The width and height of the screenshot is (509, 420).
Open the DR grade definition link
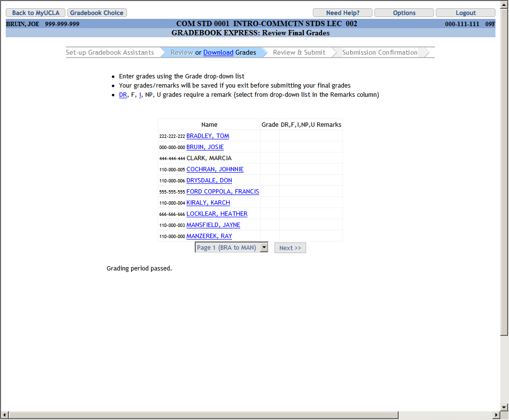(123, 95)
